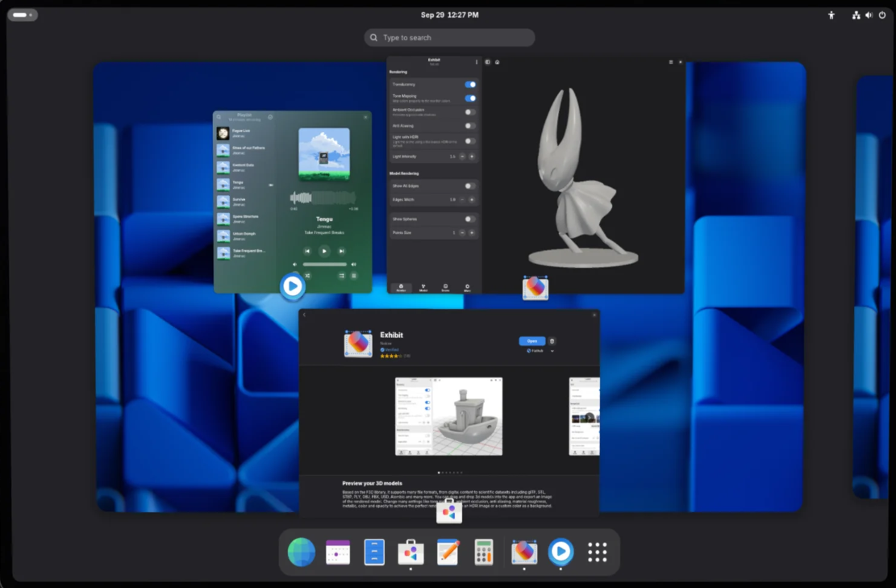Select Fugue Live in playlist

244,133
